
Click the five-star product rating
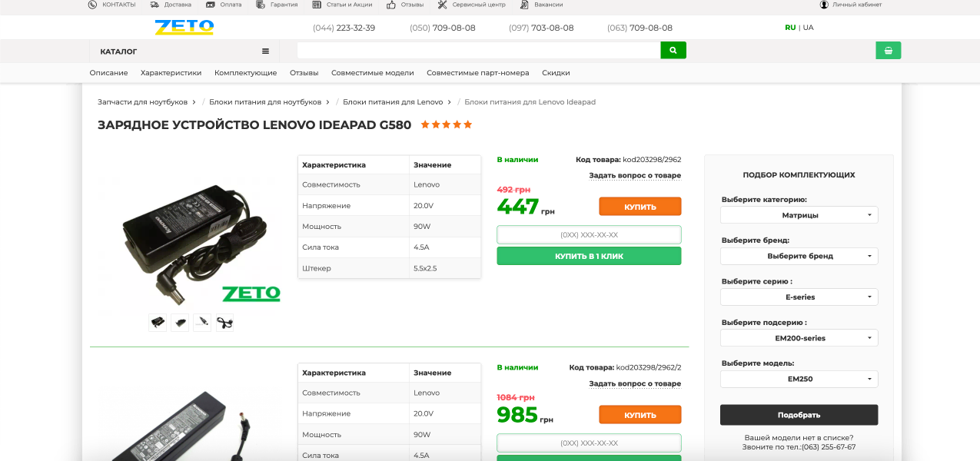(x=446, y=124)
